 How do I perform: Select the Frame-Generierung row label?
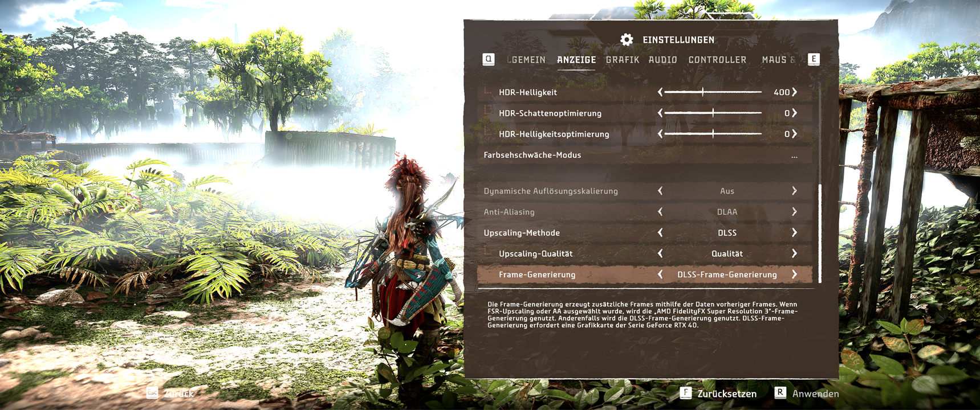(537, 274)
